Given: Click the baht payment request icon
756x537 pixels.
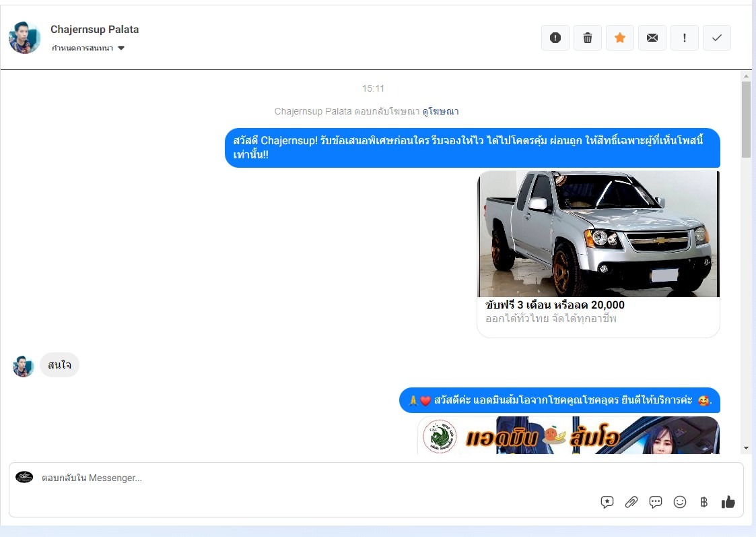Looking at the screenshot, I should tap(704, 502).
